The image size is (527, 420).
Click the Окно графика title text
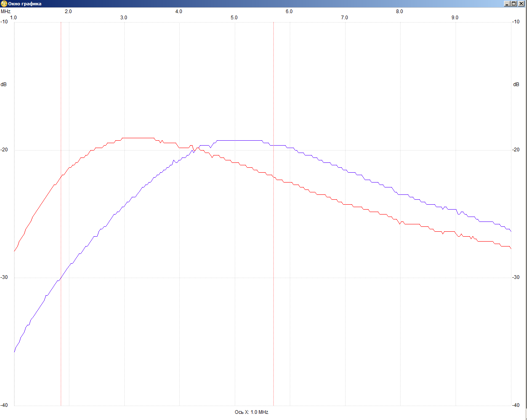pyautogui.click(x=25, y=4)
